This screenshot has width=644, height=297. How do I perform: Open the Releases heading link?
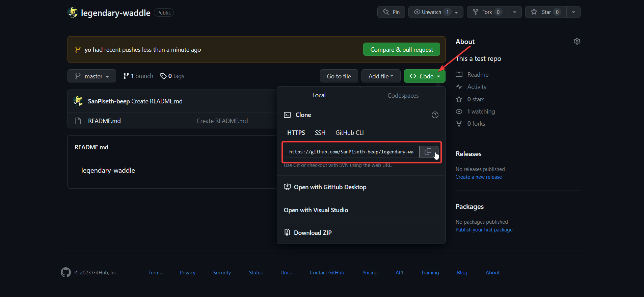click(468, 154)
